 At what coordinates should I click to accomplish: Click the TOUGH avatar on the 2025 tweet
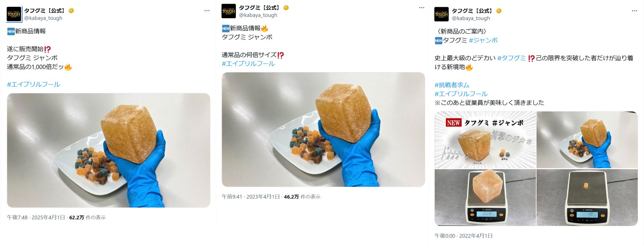(x=14, y=14)
